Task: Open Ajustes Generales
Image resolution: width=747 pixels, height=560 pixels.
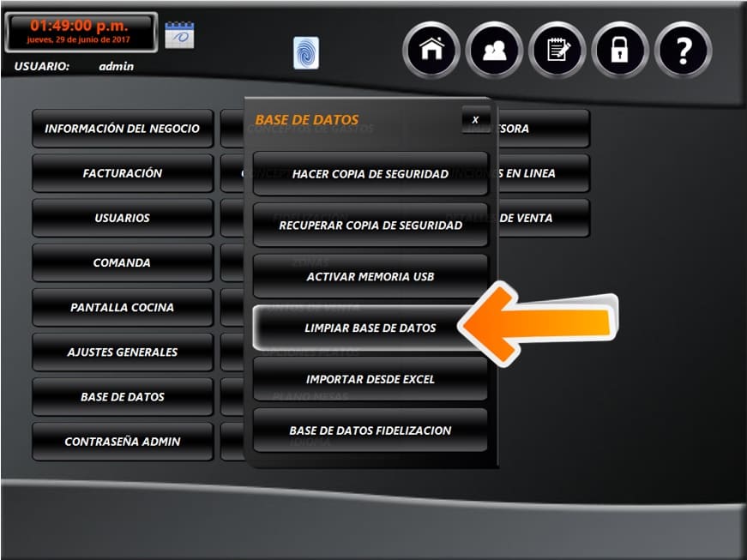Action: pos(123,352)
